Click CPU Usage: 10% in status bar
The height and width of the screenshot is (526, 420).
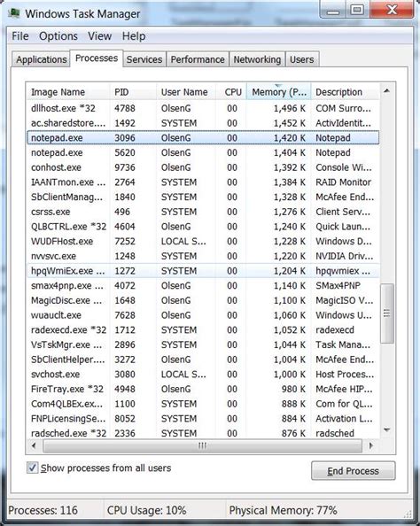coord(146,510)
